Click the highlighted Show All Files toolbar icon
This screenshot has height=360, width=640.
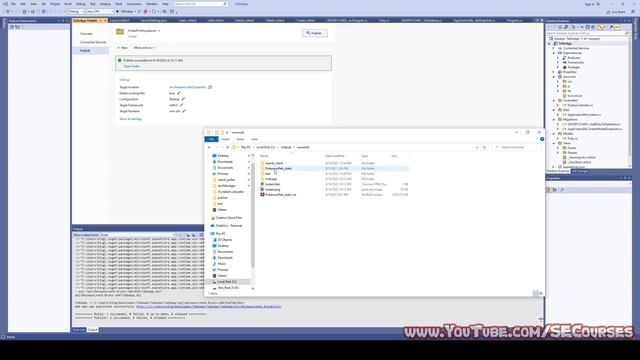600,27
